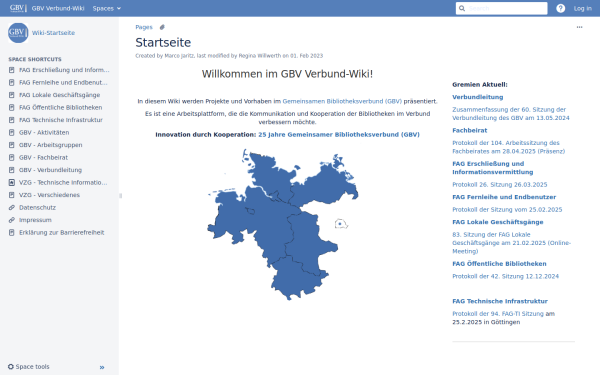This screenshot has width=600, height=375.
Task: Open GBV - Aktivitäten shortcut
Action: (44, 132)
